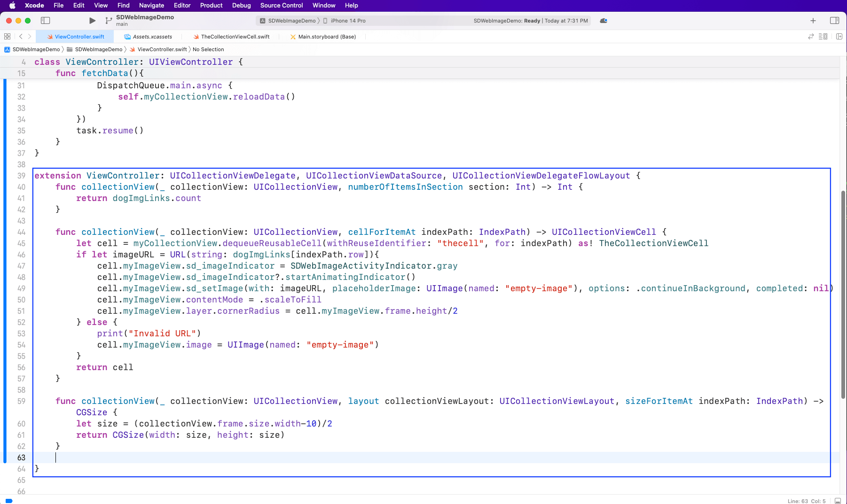847x504 pixels.
Task: Click the cloud status icon in toolbar
Action: tap(604, 21)
